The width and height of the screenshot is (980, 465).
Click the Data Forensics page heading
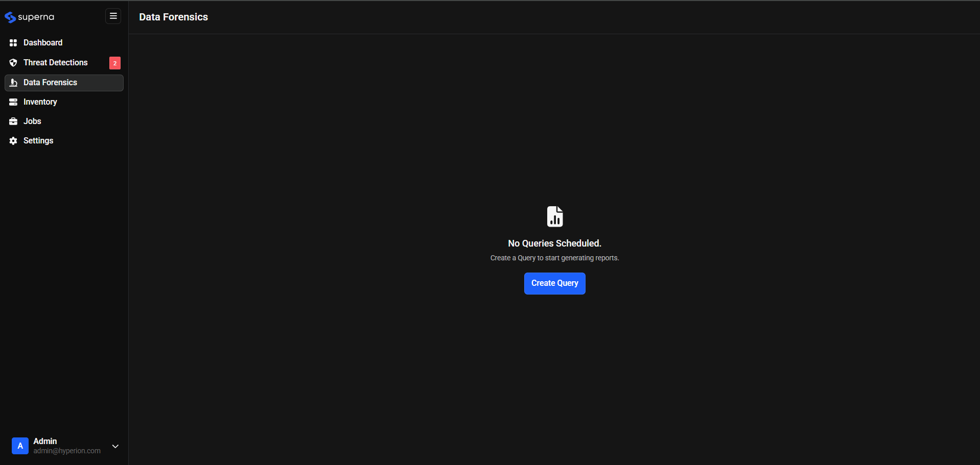(x=174, y=17)
